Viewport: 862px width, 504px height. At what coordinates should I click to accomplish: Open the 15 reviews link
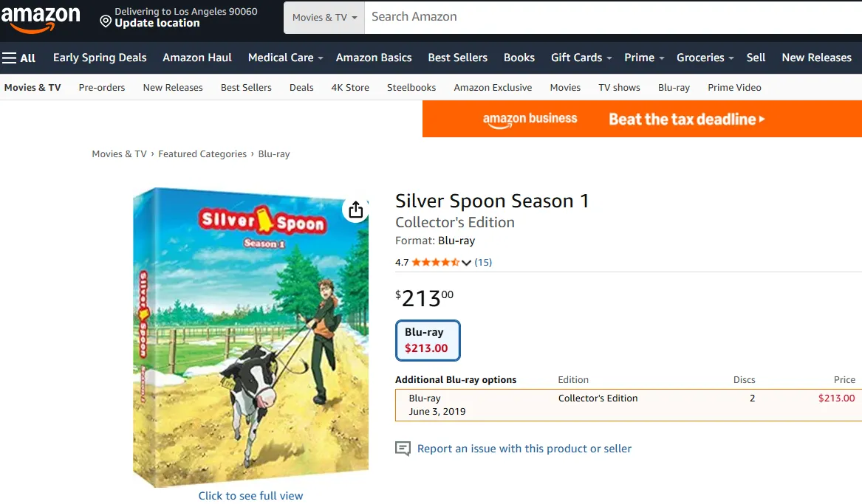483,262
